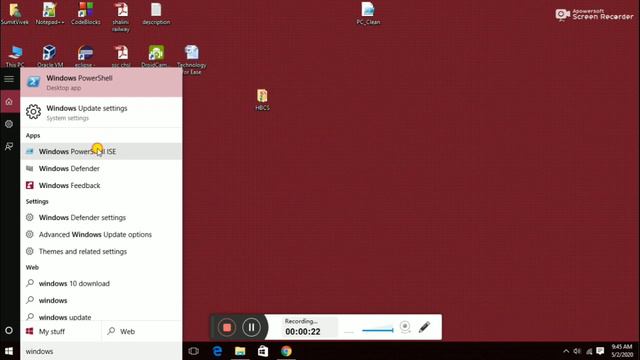Launch Microsoft Edge from taskbar

pyautogui.click(x=217, y=351)
